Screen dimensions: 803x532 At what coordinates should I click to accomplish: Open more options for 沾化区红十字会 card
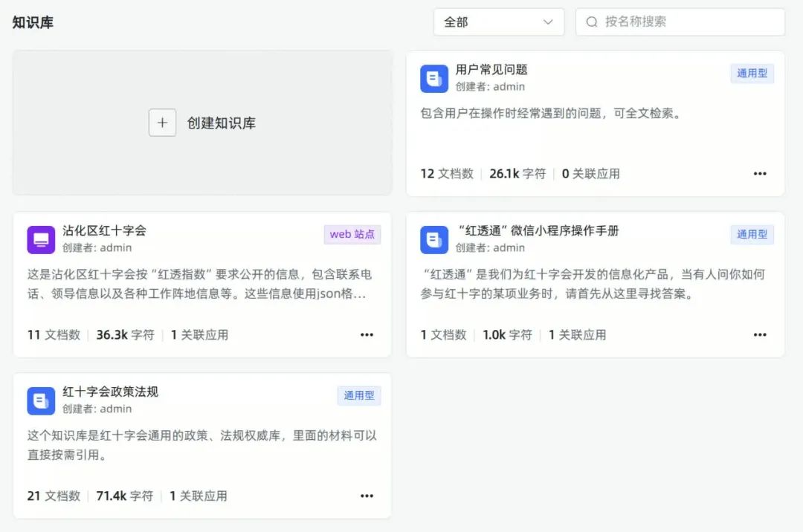[x=367, y=335]
